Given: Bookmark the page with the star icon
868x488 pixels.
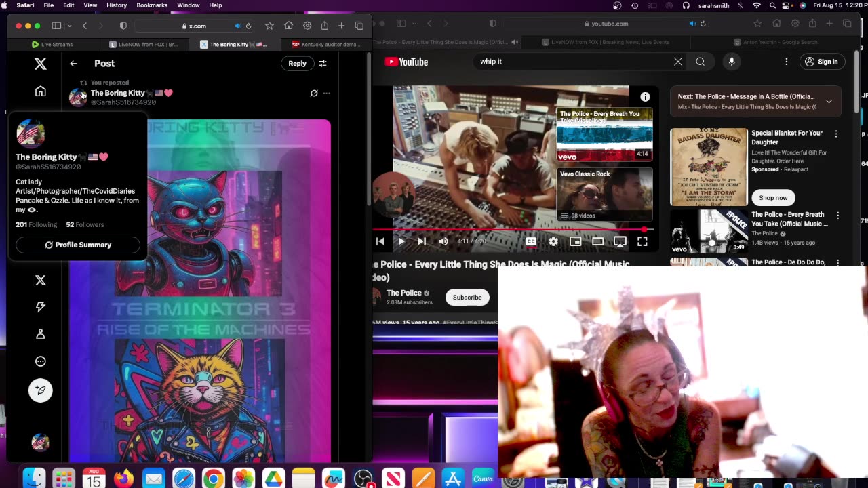Looking at the screenshot, I should [x=269, y=26].
